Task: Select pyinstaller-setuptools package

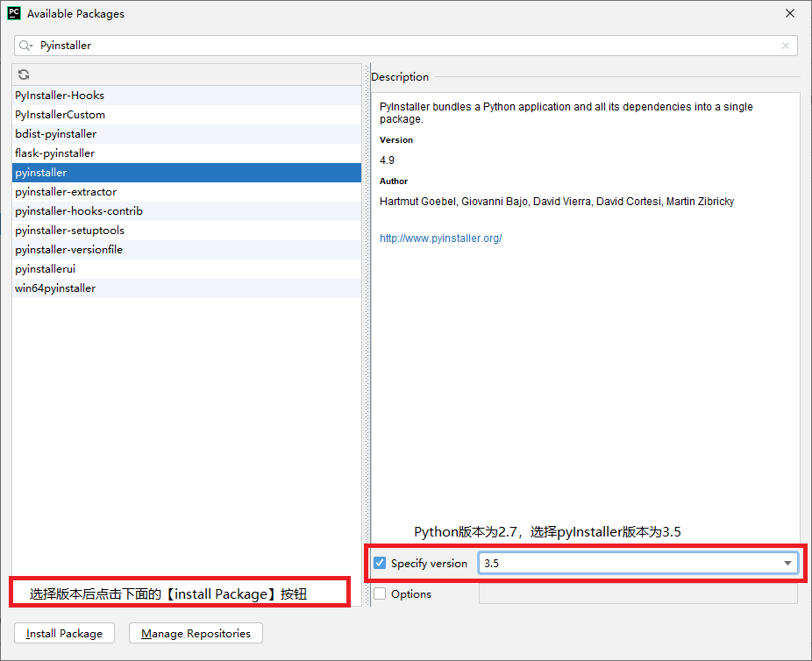Action: pos(187,231)
